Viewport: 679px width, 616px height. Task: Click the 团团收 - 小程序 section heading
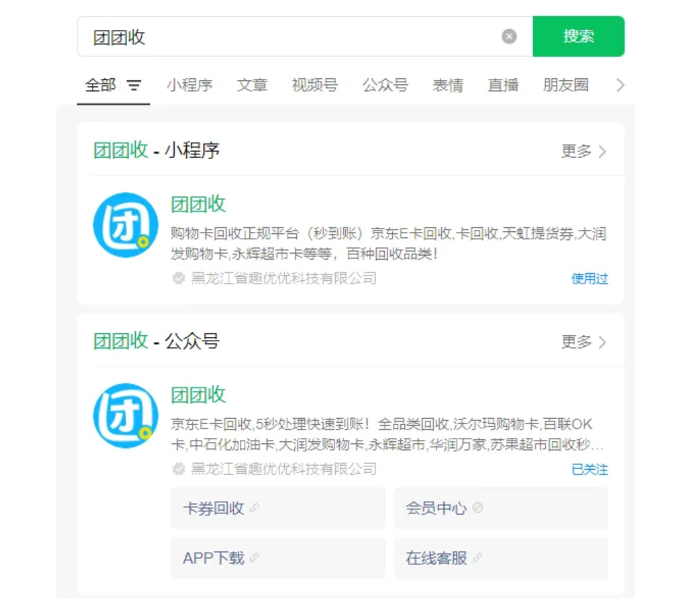point(157,151)
